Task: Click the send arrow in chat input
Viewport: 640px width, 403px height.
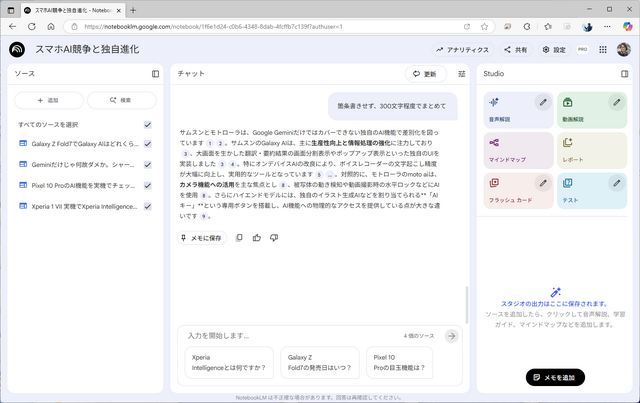Action: click(x=452, y=336)
